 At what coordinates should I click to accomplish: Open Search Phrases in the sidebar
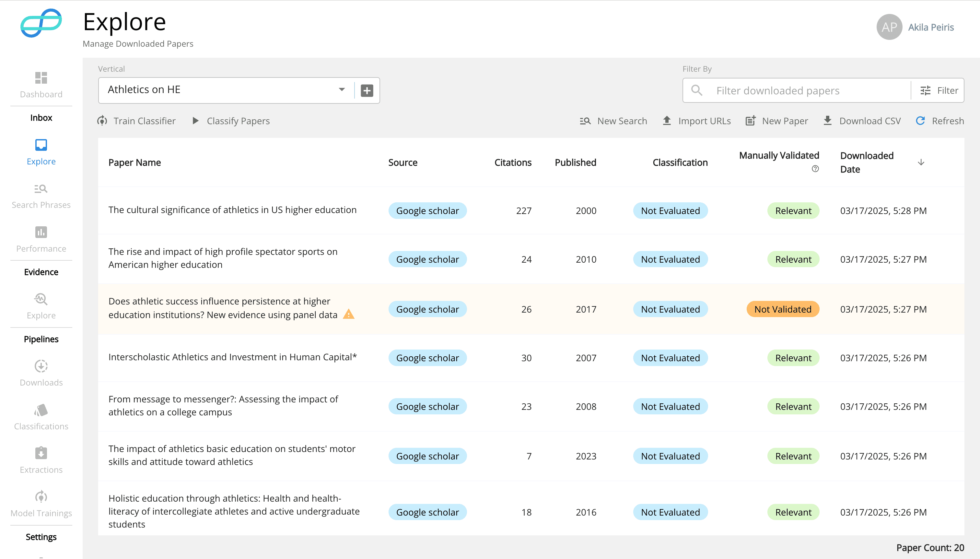[41, 195]
